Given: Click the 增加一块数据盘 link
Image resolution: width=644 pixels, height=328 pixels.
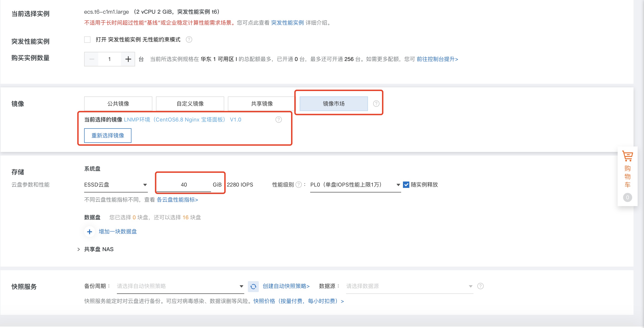Looking at the screenshot, I should pyautogui.click(x=118, y=232).
